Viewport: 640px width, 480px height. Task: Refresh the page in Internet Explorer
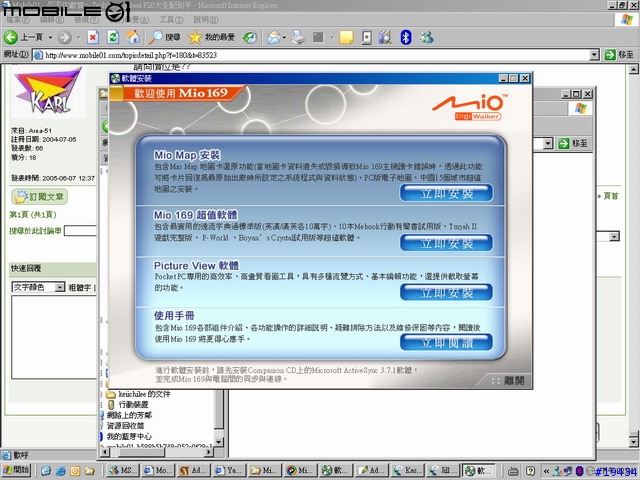(113, 38)
